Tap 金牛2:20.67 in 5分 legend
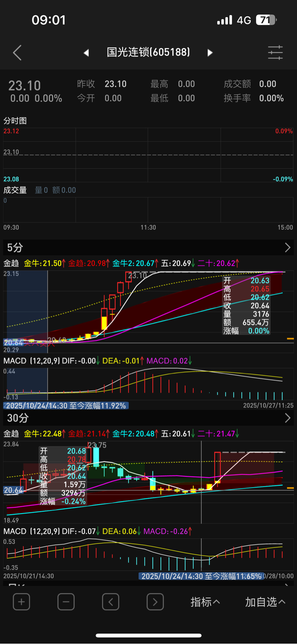This screenshot has width=297, height=644. [135, 263]
